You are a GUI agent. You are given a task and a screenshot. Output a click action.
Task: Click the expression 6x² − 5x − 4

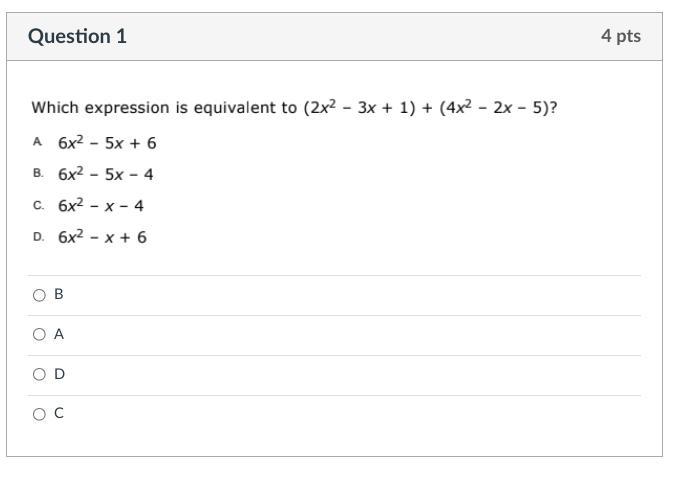click(105, 174)
